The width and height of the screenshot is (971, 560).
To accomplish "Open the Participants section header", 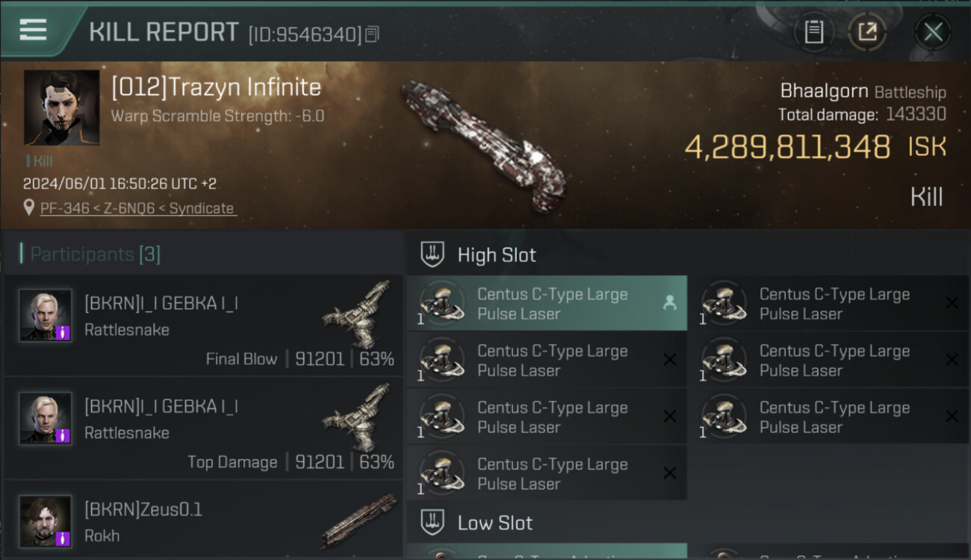I will point(90,255).
